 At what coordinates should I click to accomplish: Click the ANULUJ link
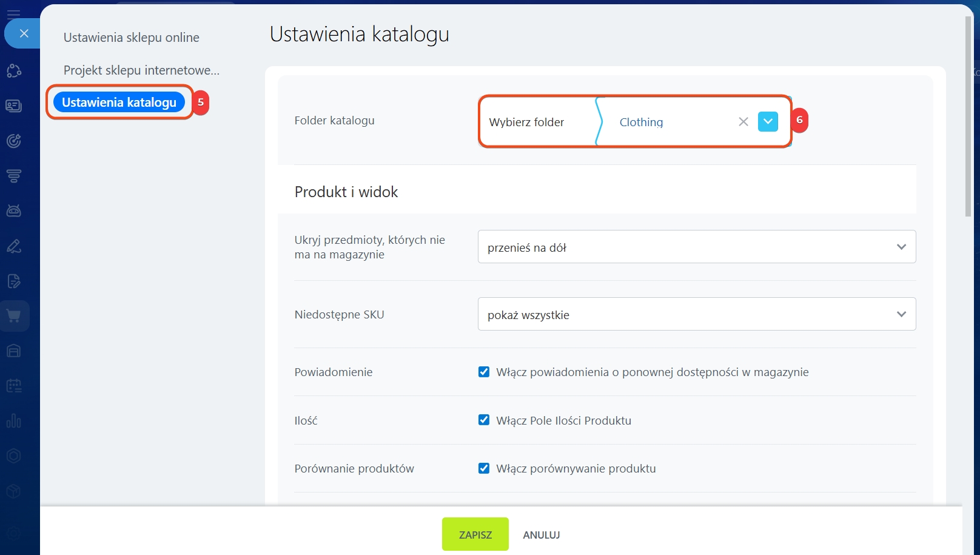[x=541, y=535]
